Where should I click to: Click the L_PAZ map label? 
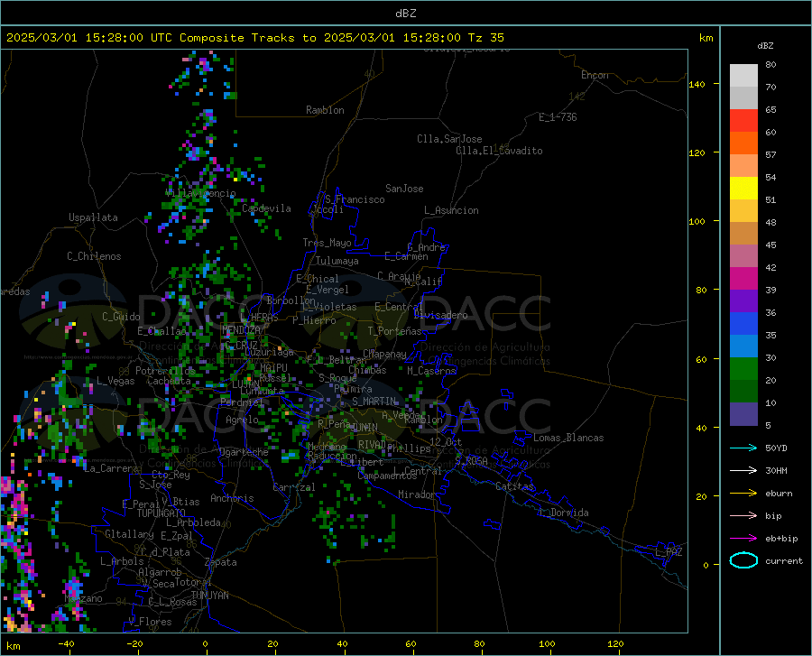669,552
